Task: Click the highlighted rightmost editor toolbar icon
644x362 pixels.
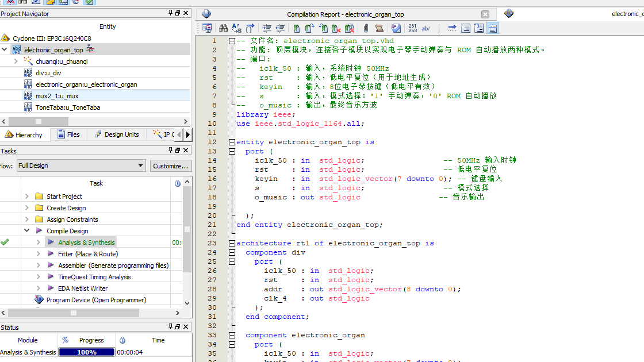Action: pos(492,28)
